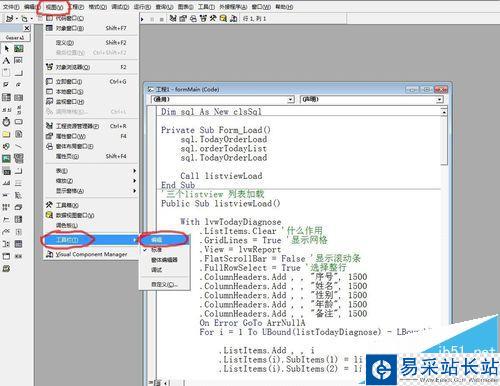Viewport: 500px width, 386px height.
Task: Open the 外接程序 menu
Action: (233, 7)
